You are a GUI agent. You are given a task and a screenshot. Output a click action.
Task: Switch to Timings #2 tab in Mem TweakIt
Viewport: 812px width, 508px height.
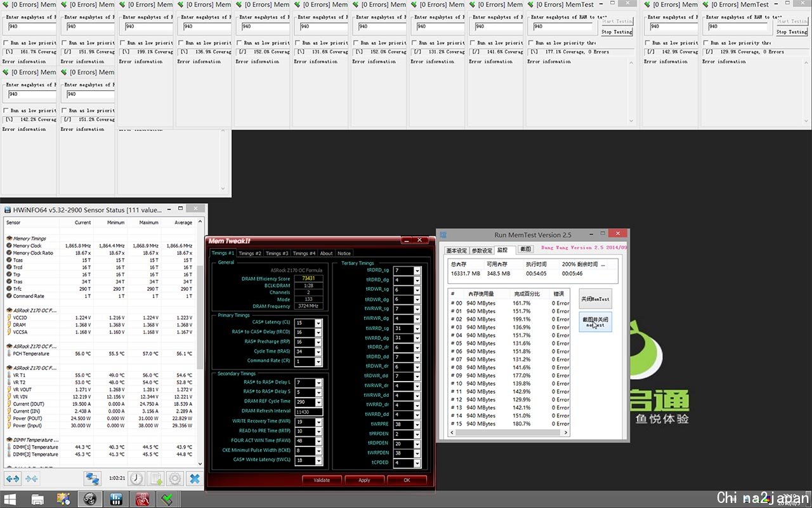(250, 253)
